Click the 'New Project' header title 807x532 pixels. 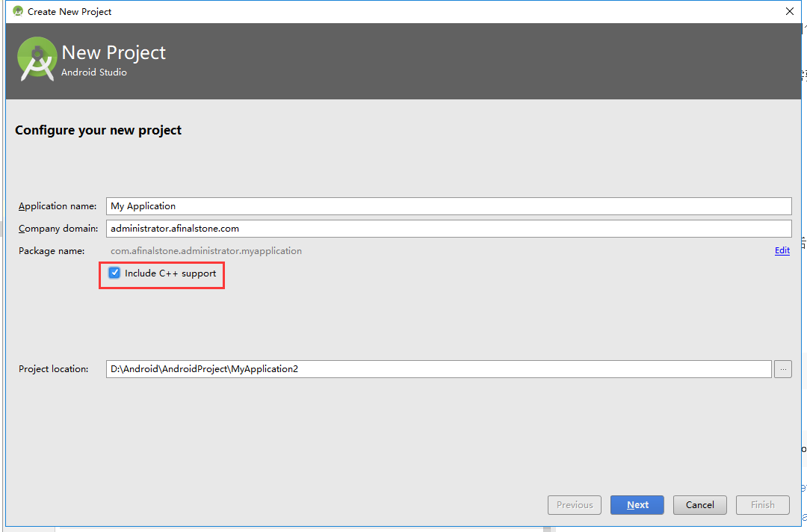click(x=114, y=52)
